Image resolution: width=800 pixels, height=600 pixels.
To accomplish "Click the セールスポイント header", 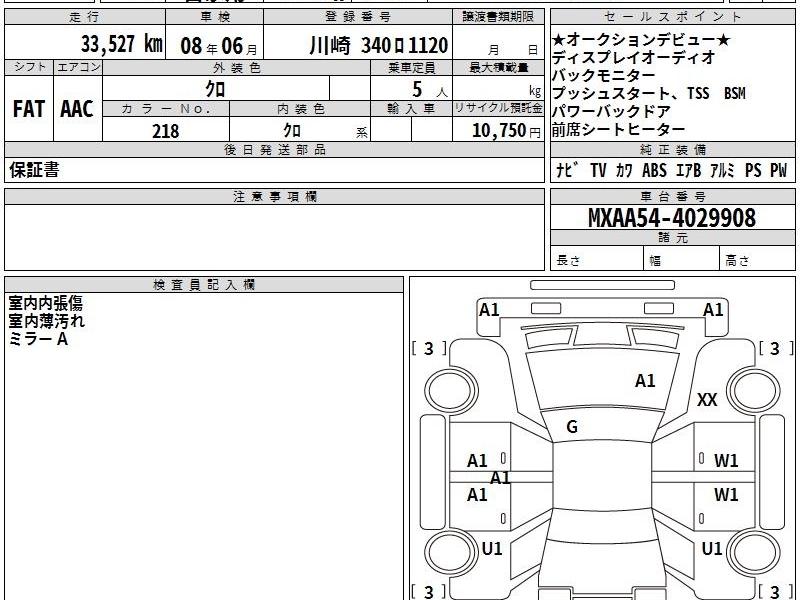I will pyautogui.click(x=672, y=17).
